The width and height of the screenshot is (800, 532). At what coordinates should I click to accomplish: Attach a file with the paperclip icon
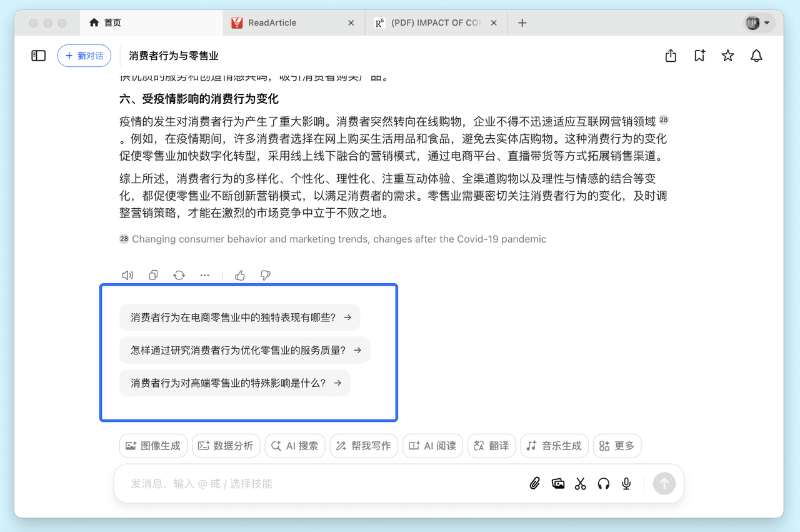pos(534,483)
